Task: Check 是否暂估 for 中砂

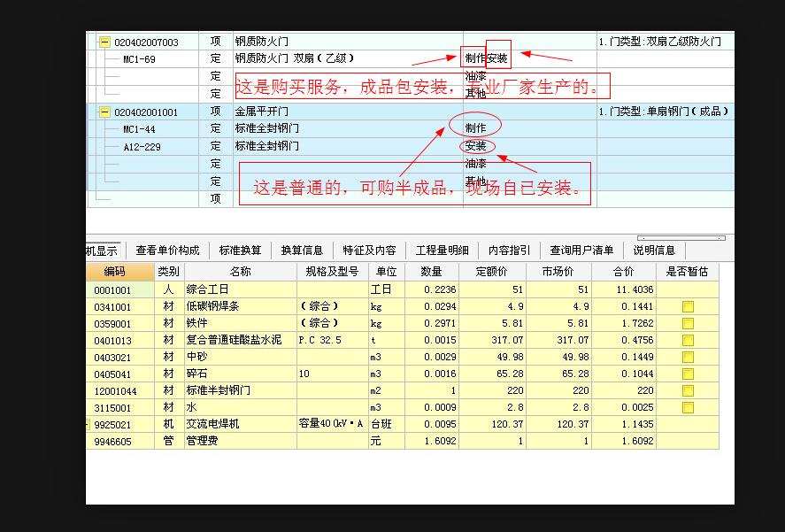Action: pyautogui.click(x=688, y=357)
